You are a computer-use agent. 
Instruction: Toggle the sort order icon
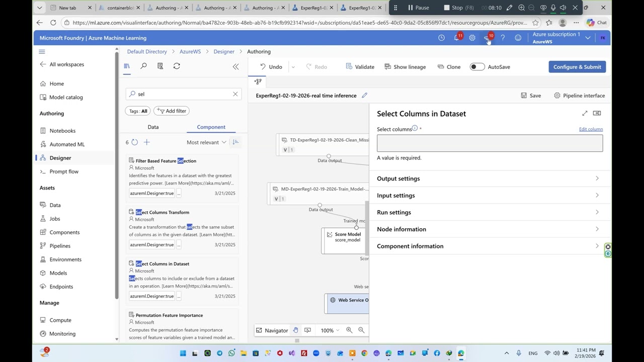click(235, 142)
